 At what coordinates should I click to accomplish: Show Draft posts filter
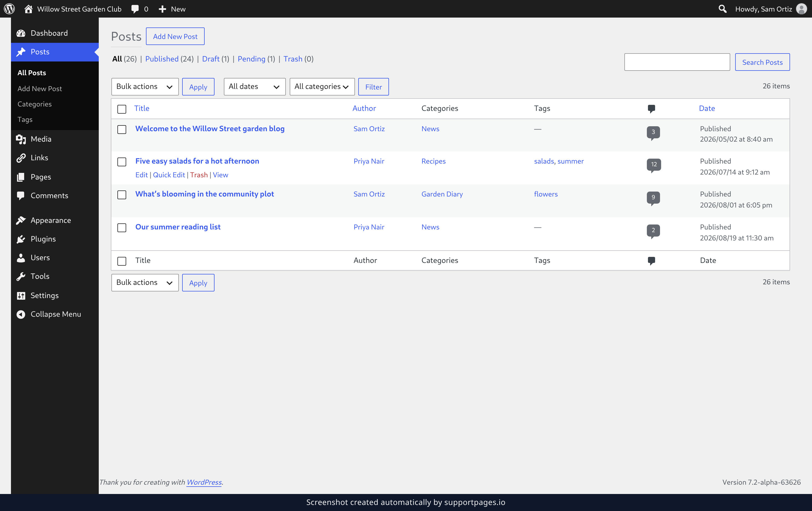coord(211,59)
